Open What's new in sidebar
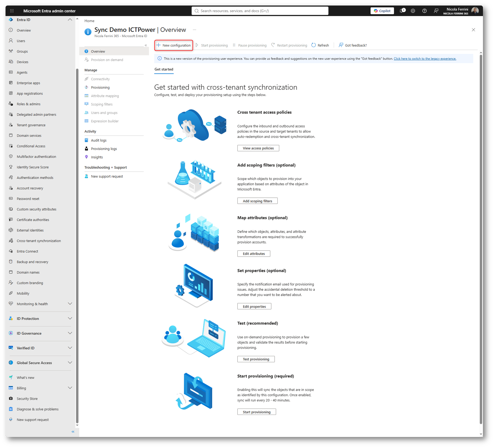494x448 pixels. click(x=26, y=377)
